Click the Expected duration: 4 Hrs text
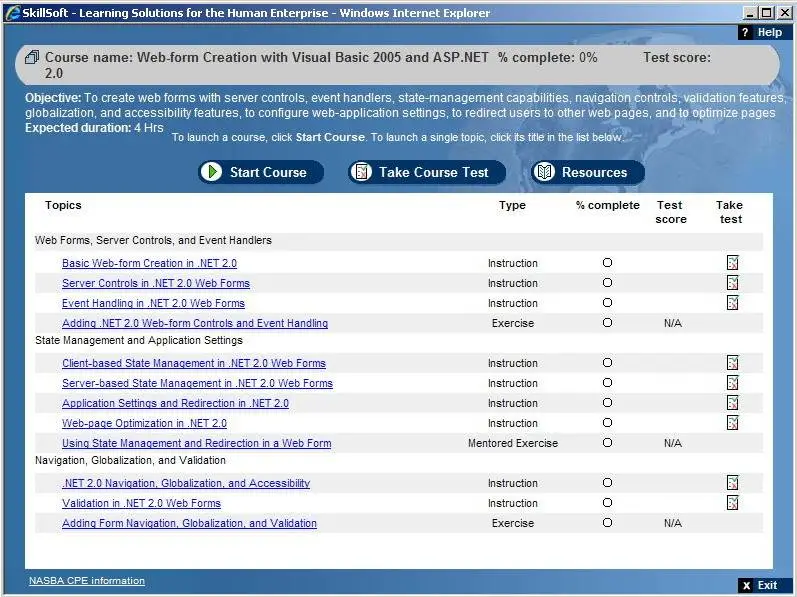The width and height of the screenshot is (797, 597). (94, 128)
